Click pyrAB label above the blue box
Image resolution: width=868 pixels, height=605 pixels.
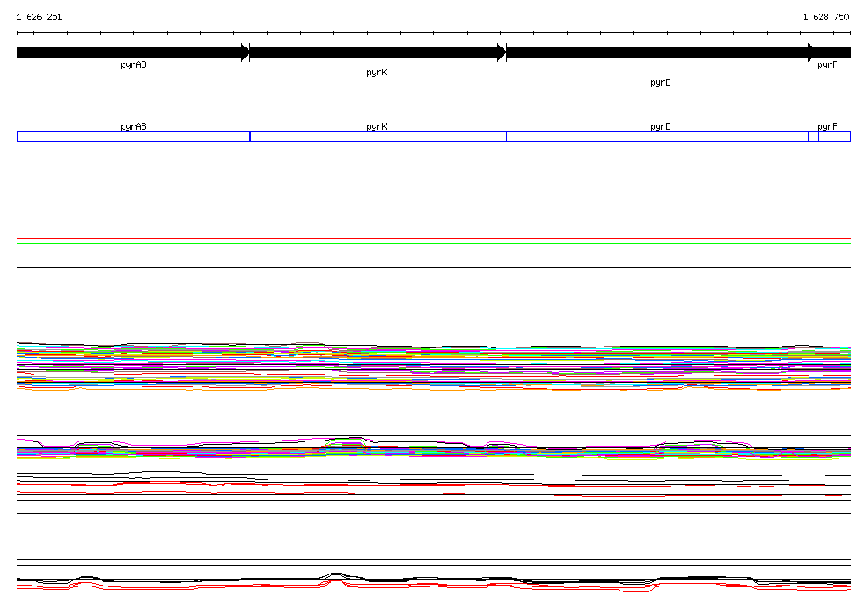pos(133,126)
